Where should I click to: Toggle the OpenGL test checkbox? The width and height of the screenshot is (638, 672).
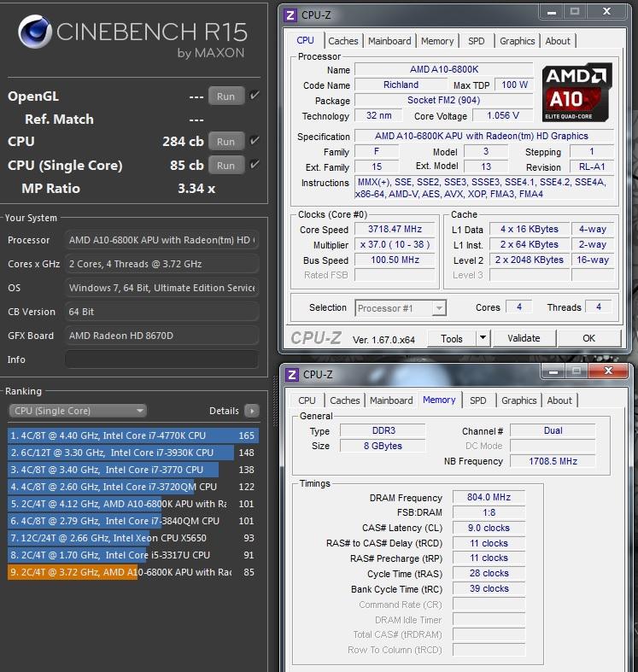click(255, 96)
